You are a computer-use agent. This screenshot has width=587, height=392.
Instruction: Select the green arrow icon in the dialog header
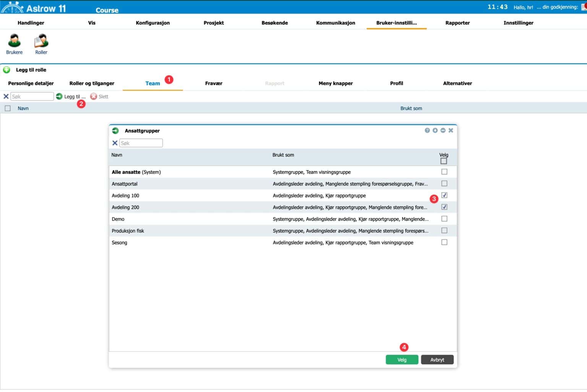click(115, 130)
